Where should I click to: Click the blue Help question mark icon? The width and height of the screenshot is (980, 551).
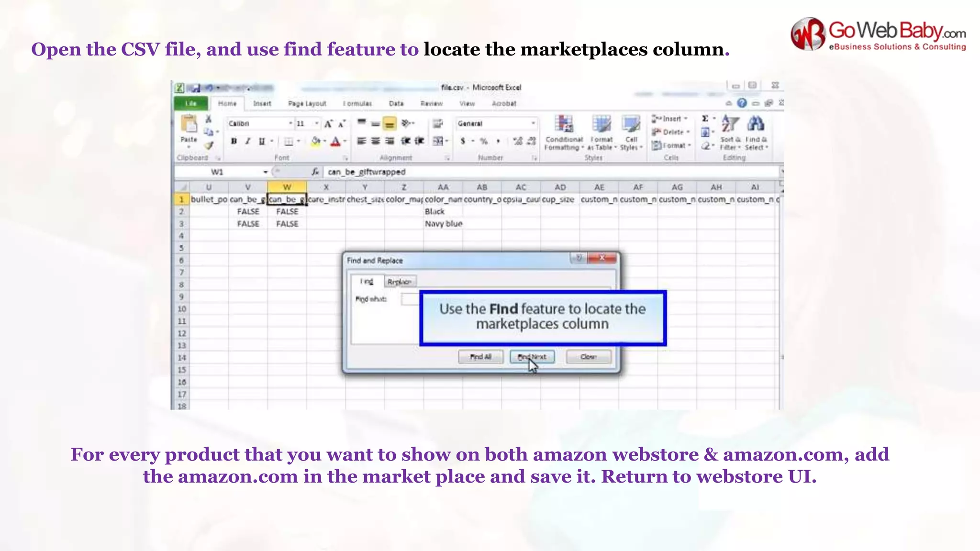(x=742, y=103)
